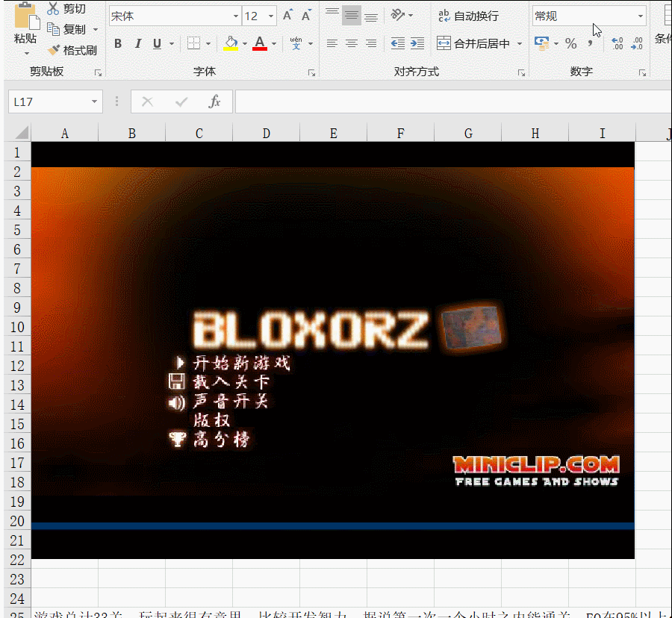Open fill color dropdown arrow
This screenshot has width=672, height=618.
click(x=245, y=44)
